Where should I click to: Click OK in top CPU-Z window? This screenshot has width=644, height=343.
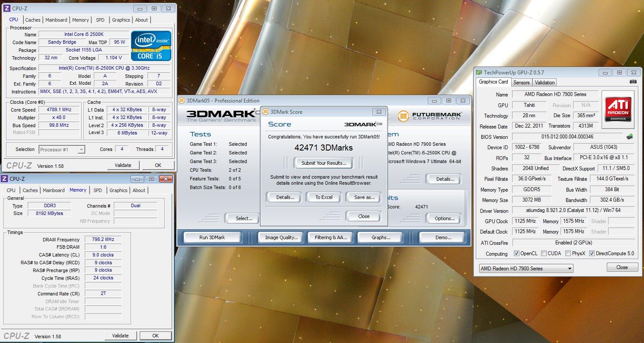pyautogui.click(x=158, y=165)
